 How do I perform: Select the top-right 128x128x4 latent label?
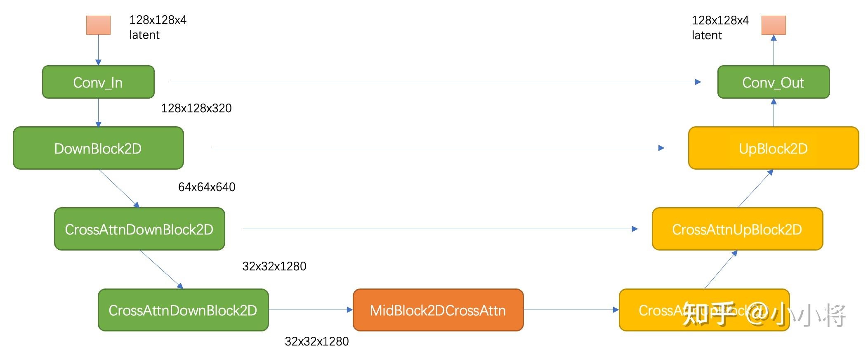pos(720,27)
